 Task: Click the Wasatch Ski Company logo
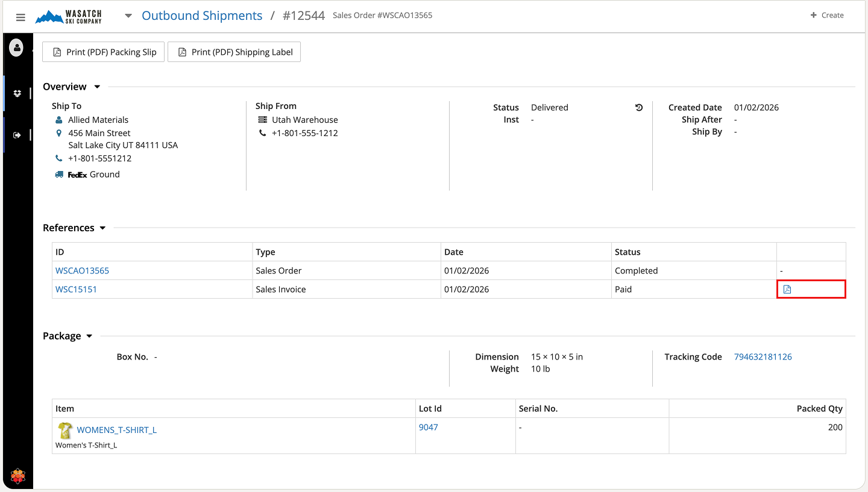[x=69, y=16]
